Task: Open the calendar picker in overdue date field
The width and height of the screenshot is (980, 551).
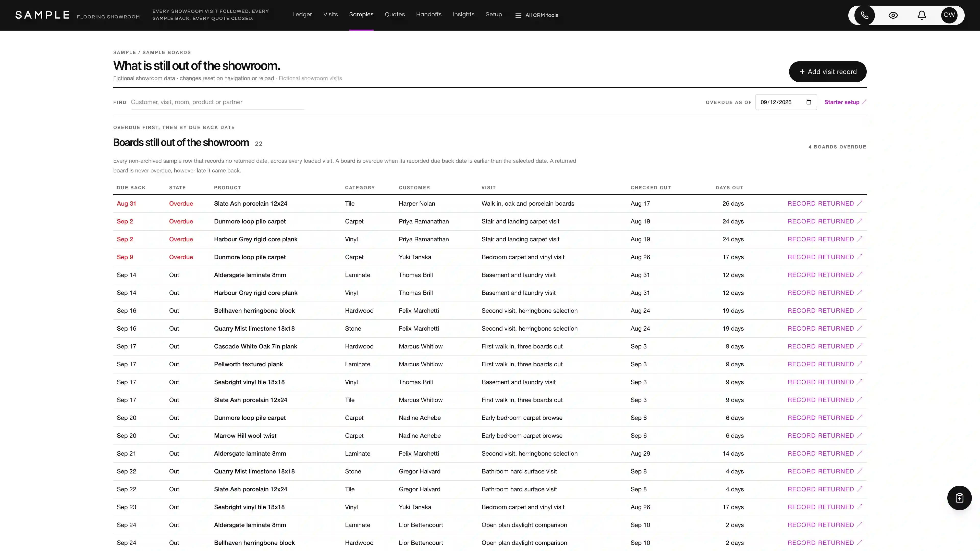Action: click(x=809, y=102)
